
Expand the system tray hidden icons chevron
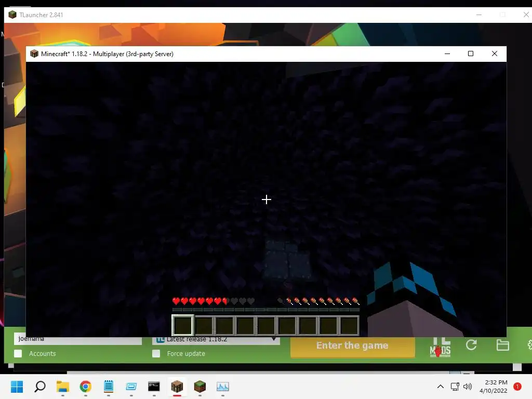click(x=441, y=387)
